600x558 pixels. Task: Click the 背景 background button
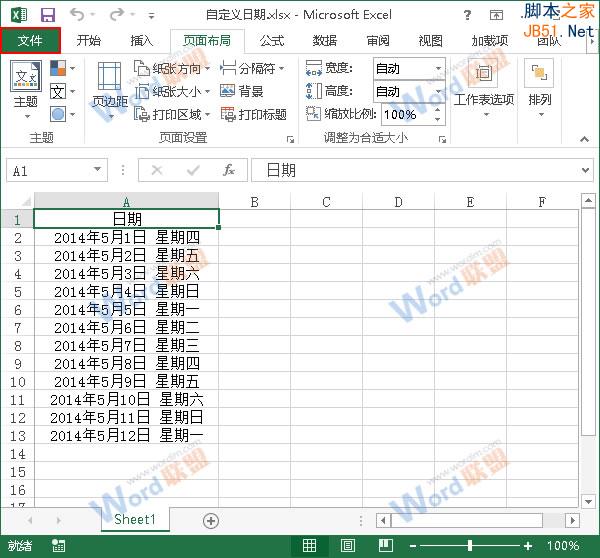click(242, 91)
